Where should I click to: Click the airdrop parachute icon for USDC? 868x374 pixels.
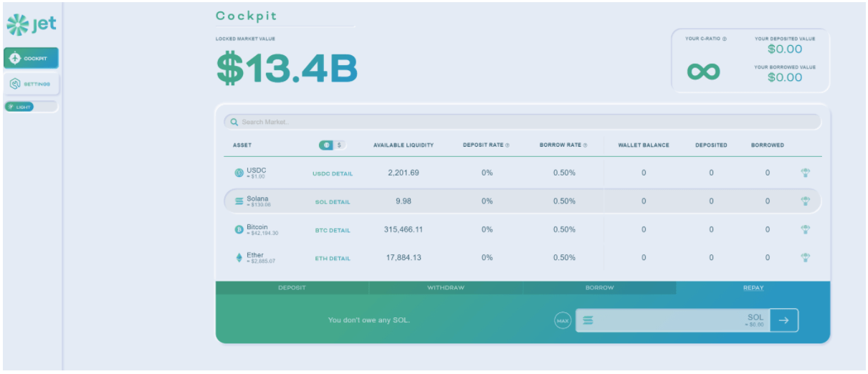pos(805,173)
